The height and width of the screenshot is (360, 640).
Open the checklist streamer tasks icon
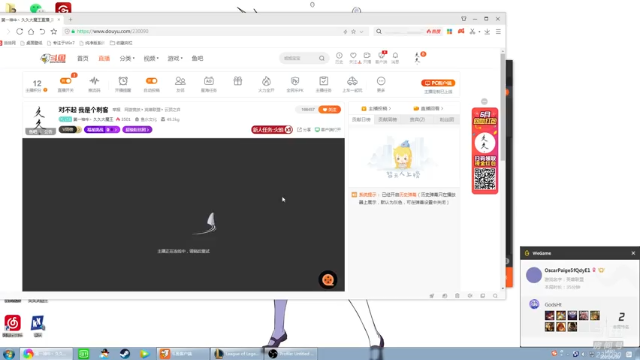tap(323, 81)
